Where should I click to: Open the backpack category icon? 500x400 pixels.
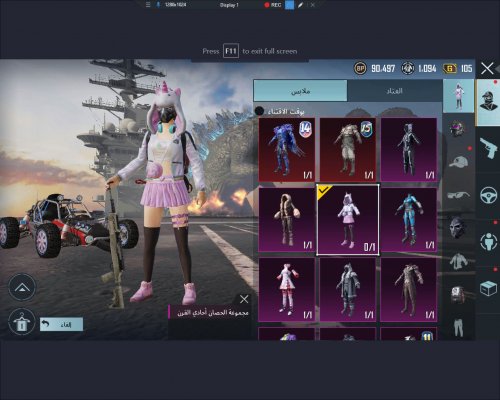coord(457,294)
